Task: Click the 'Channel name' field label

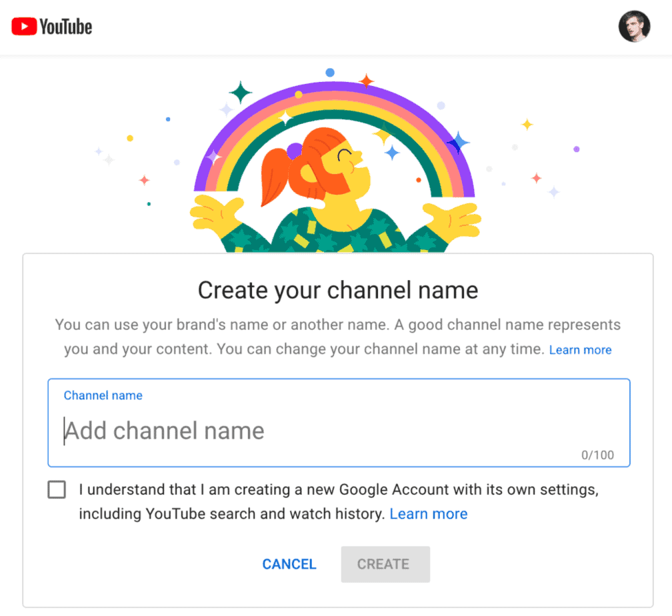Action: coord(103,395)
